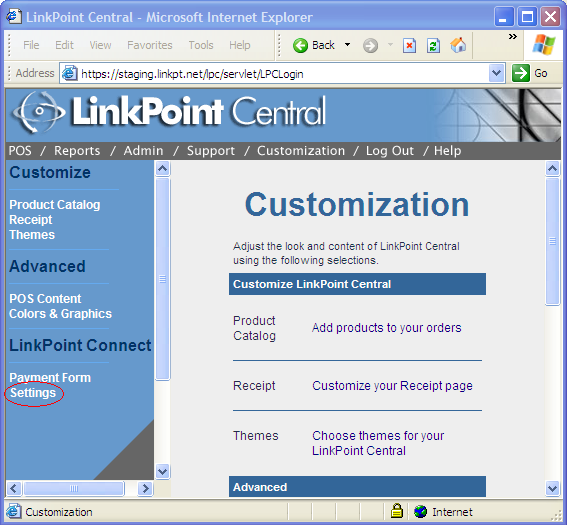Viewport: 567px width, 525px height.
Task: Click the main page scroll down arrow
Action: tap(553, 489)
